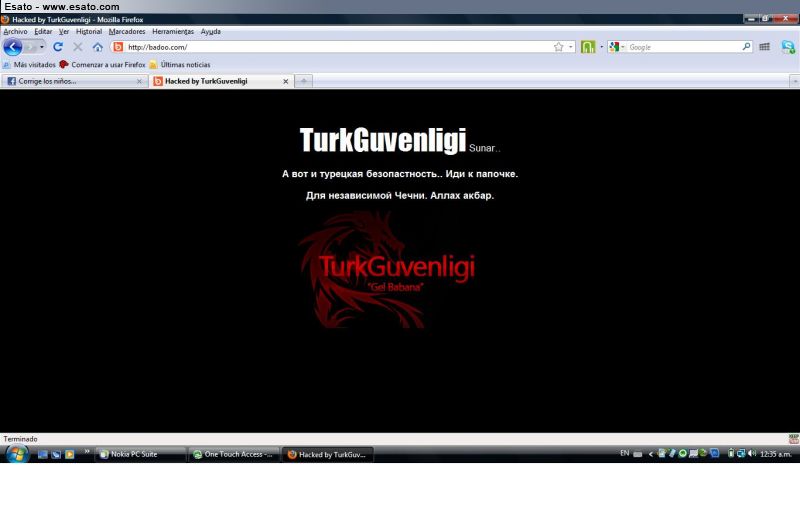The image size is (800, 511).
Task: Click the network connection tray icon
Action: [x=741, y=453]
